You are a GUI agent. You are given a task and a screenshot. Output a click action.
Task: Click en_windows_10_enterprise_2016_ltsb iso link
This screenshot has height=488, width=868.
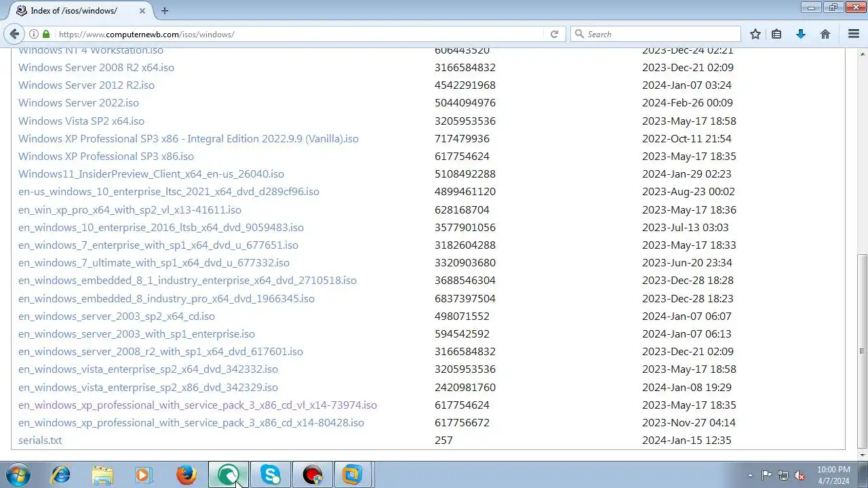point(161,227)
